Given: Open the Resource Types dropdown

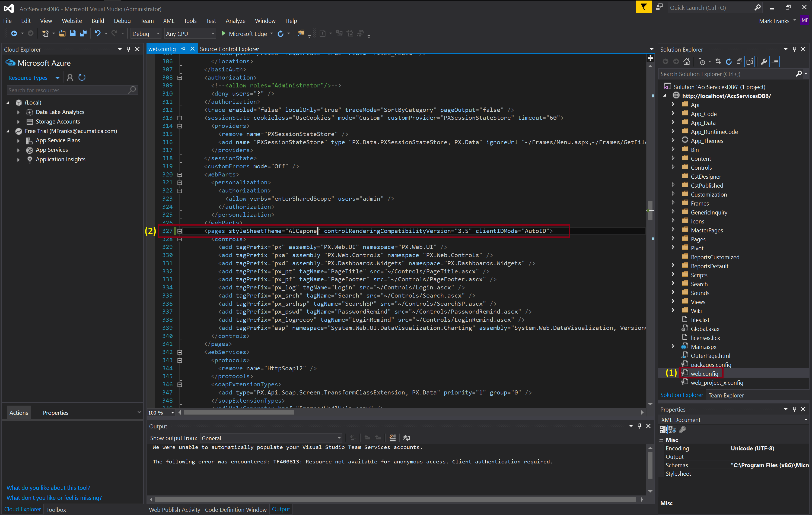Looking at the screenshot, I should [34, 78].
